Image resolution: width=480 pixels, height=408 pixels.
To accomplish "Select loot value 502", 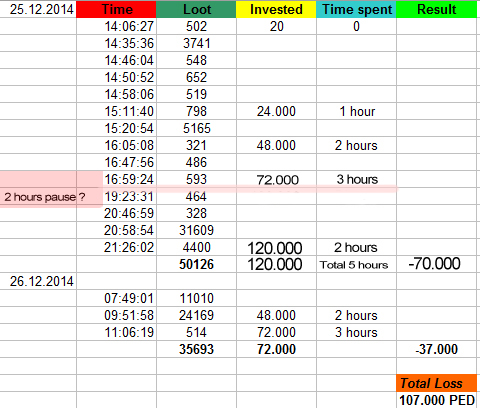I will 196,26.
